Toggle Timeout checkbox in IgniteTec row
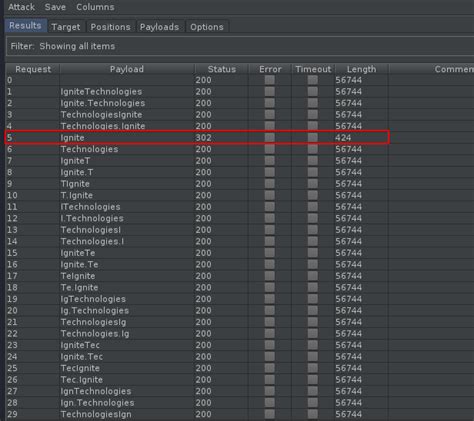This screenshot has height=421, width=474. (313, 345)
